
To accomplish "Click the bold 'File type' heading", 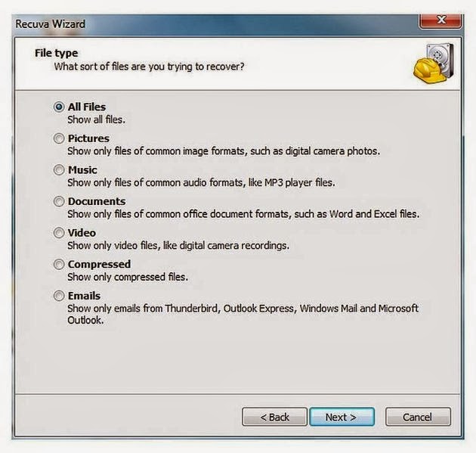I will point(56,53).
